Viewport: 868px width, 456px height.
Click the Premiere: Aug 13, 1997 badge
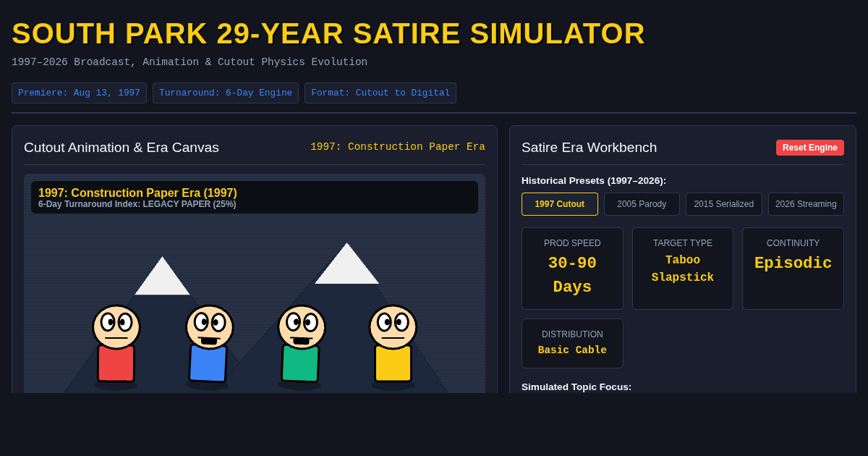pyautogui.click(x=79, y=93)
